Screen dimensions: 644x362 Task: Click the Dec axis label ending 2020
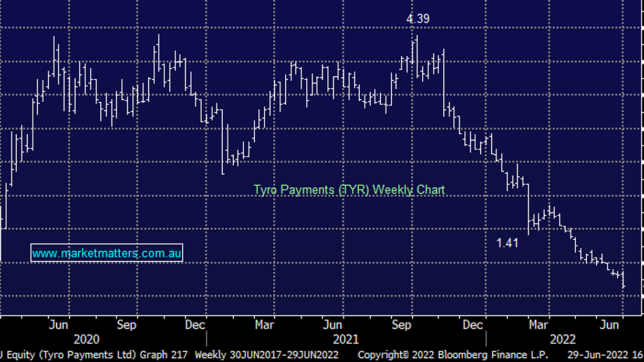point(195,325)
